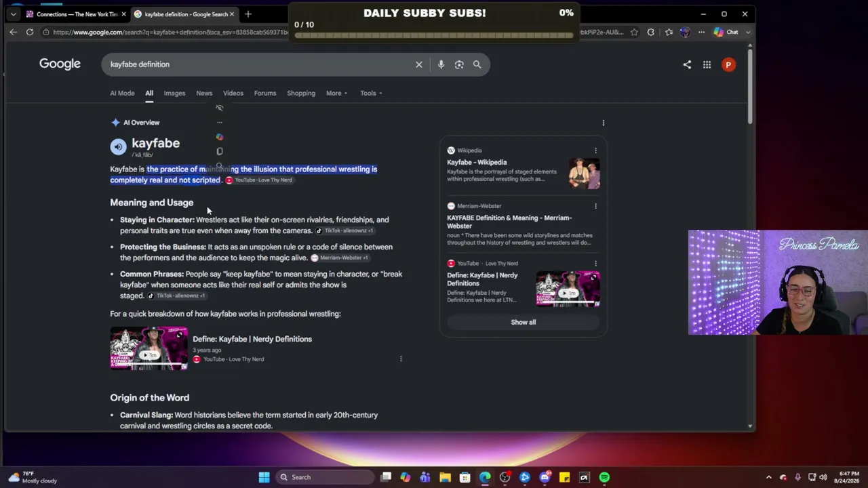
Task: Select the News results tab
Action: 204,93
